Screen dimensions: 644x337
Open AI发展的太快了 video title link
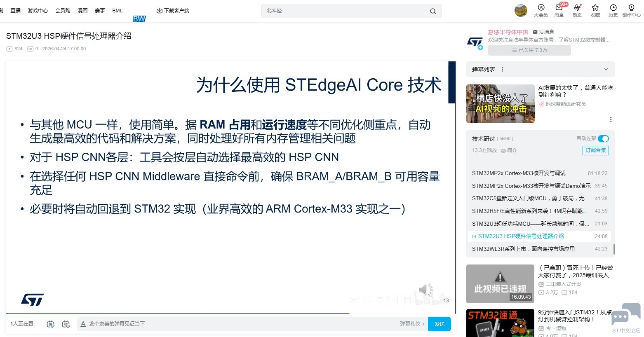pyautogui.click(x=576, y=91)
